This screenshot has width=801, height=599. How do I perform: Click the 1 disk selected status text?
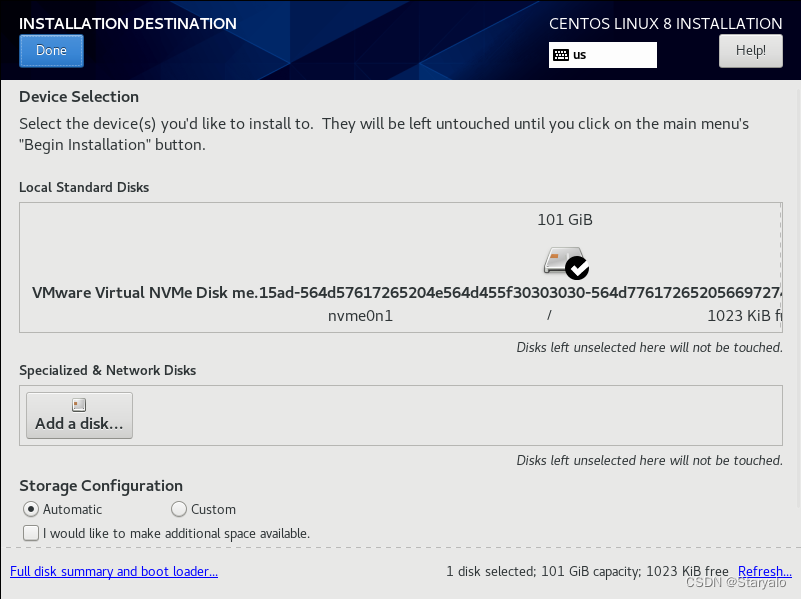pos(490,571)
